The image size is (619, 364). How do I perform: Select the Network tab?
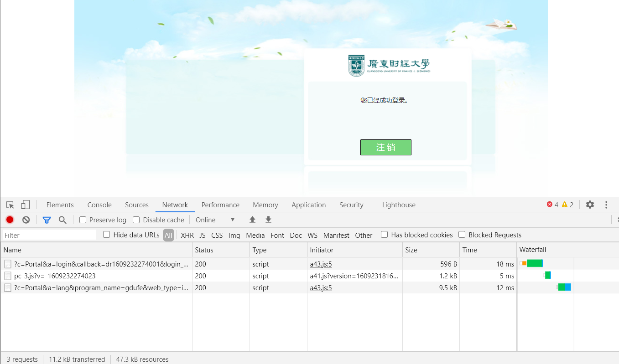pos(175,205)
